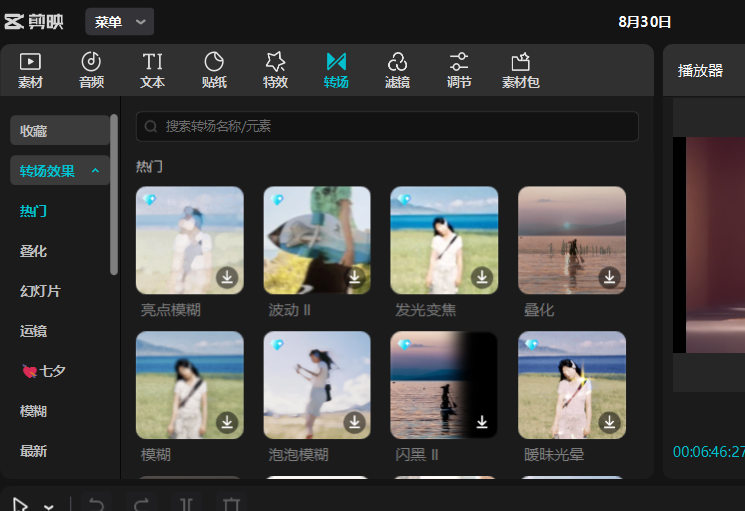Select the 转场 transitions tab

(336, 70)
